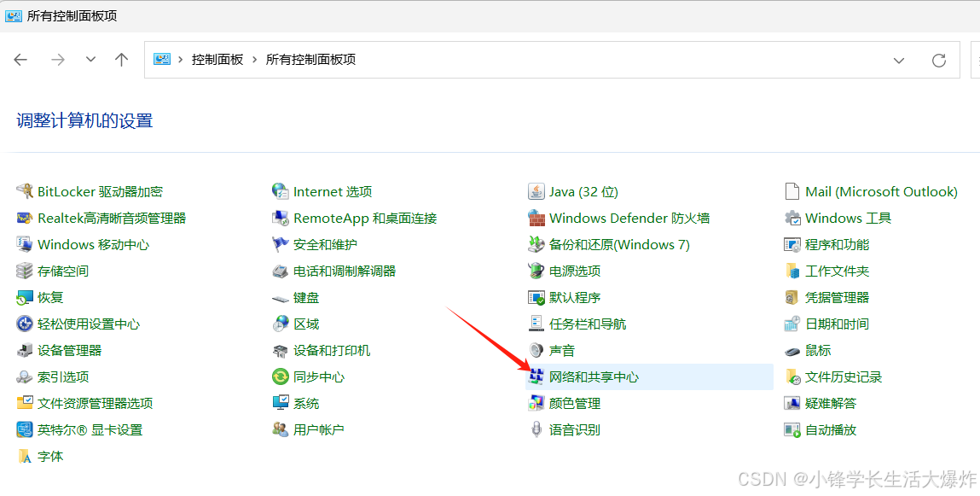Viewport: 980px width, 496px height.
Task: Click the Internet 选项 globe icon
Action: click(x=280, y=191)
